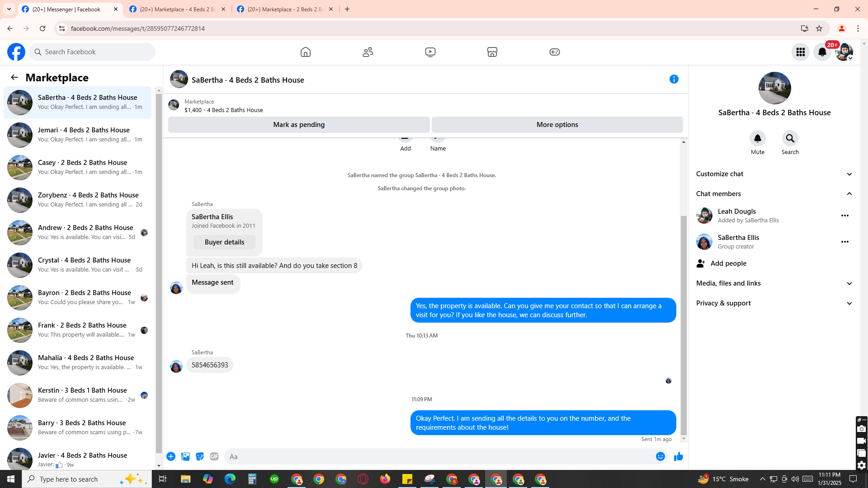868x488 pixels.
Task: Send a thumbs-up like
Action: tap(678, 456)
